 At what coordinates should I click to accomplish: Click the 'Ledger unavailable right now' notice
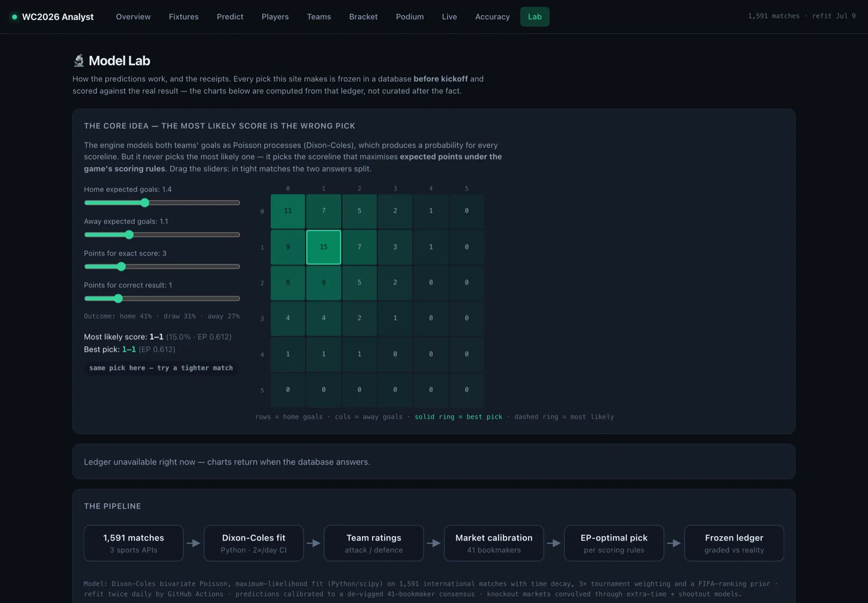pos(227,462)
